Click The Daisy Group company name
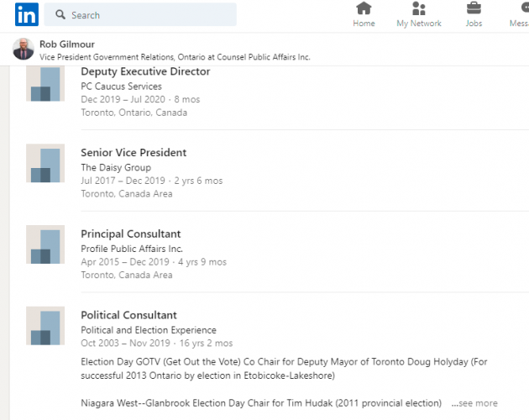529x420 pixels. pyautogui.click(x=116, y=167)
